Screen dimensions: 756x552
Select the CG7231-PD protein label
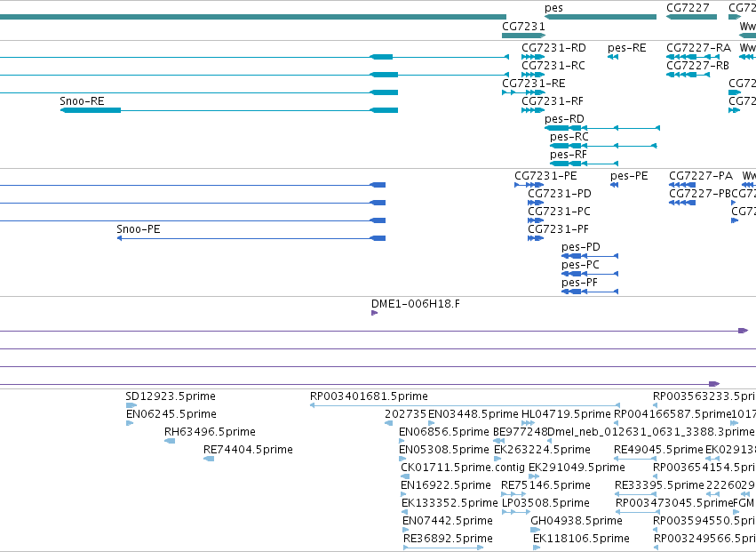(x=560, y=194)
